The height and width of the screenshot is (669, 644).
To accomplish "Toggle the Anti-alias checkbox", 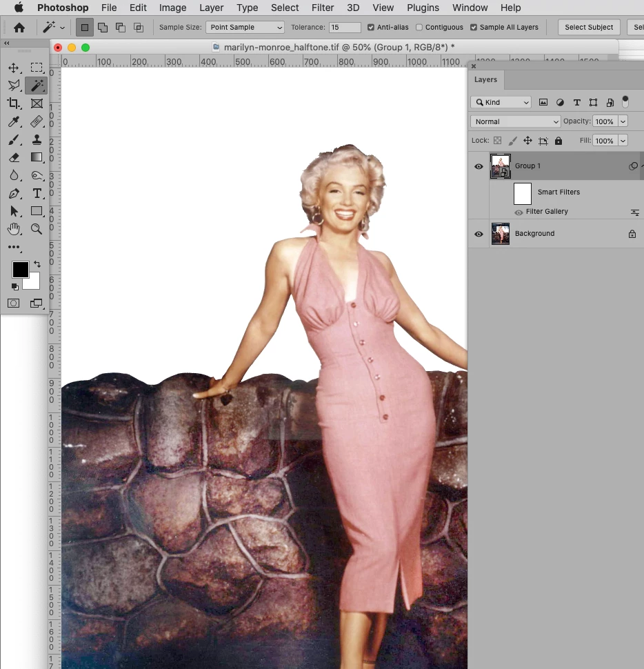I will pyautogui.click(x=371, y=28).
